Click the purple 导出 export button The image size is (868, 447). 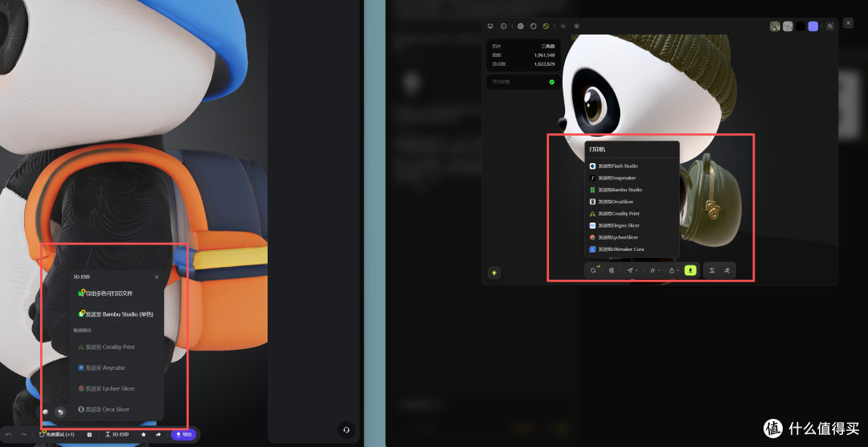coord(183,435)
